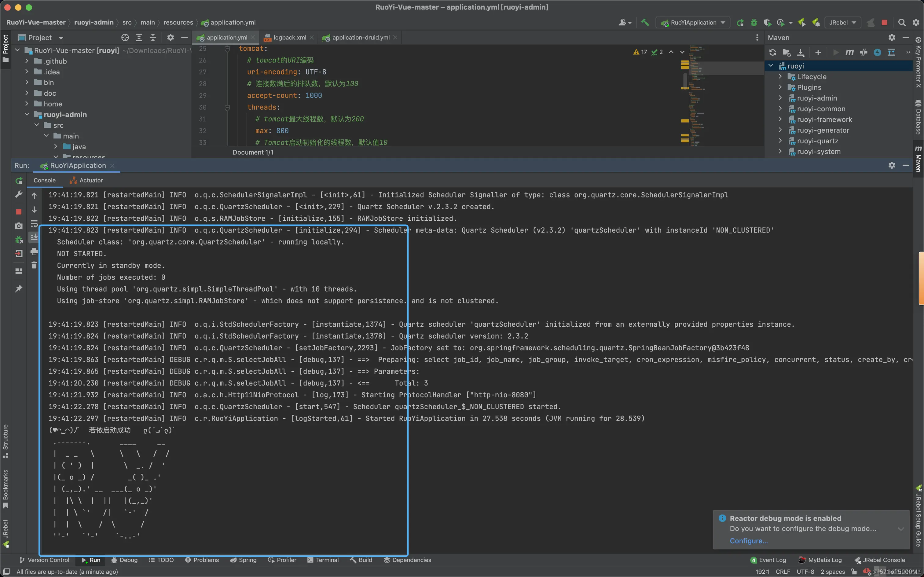Screen dimensions: 924x577
Task: Collapse the ruoyi-admin project folder
Action: tap(27, 115)
